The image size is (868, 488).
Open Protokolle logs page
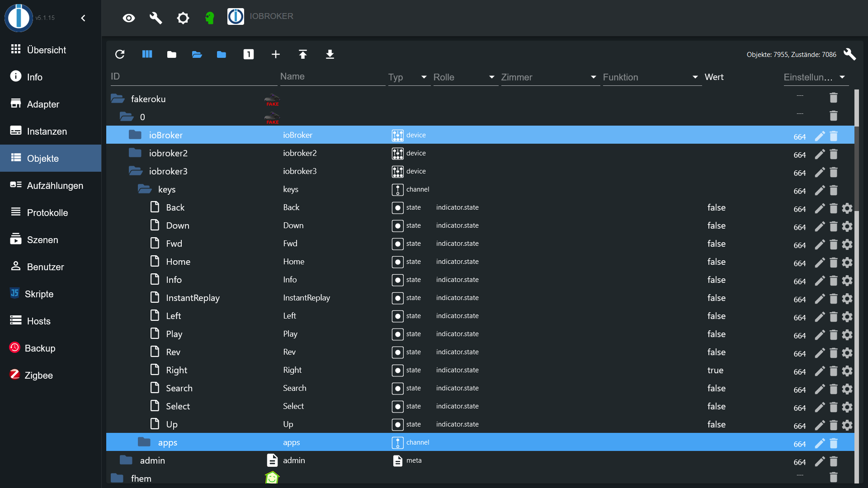tap(51, 212)
